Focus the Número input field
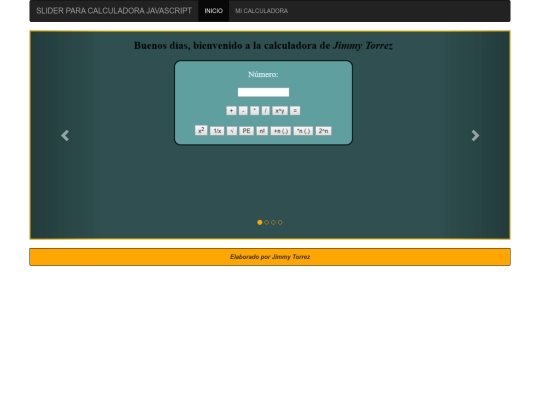 (x=263, y=92)
